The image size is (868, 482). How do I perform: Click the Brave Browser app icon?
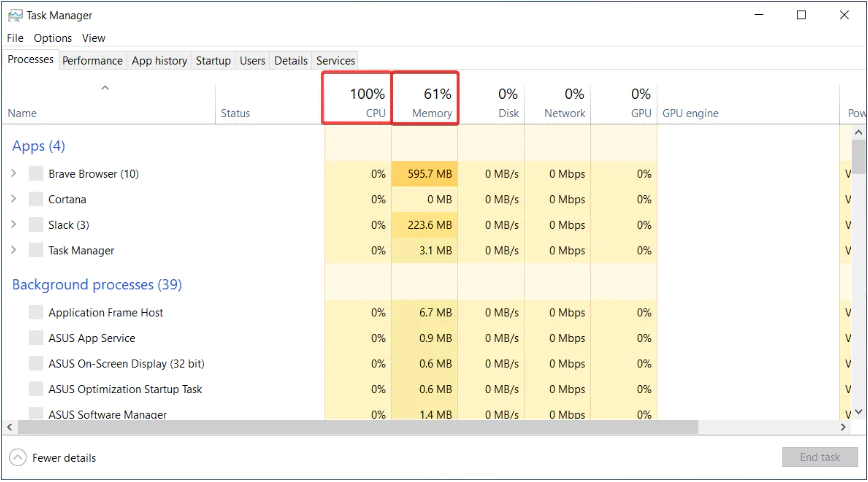click(36, 174)
